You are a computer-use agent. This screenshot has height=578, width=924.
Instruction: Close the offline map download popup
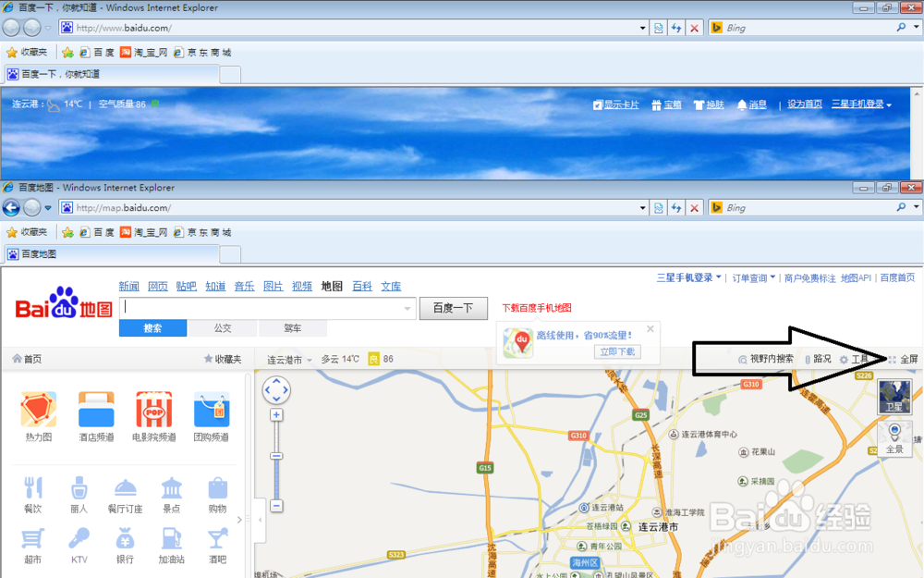coord(650,329)
